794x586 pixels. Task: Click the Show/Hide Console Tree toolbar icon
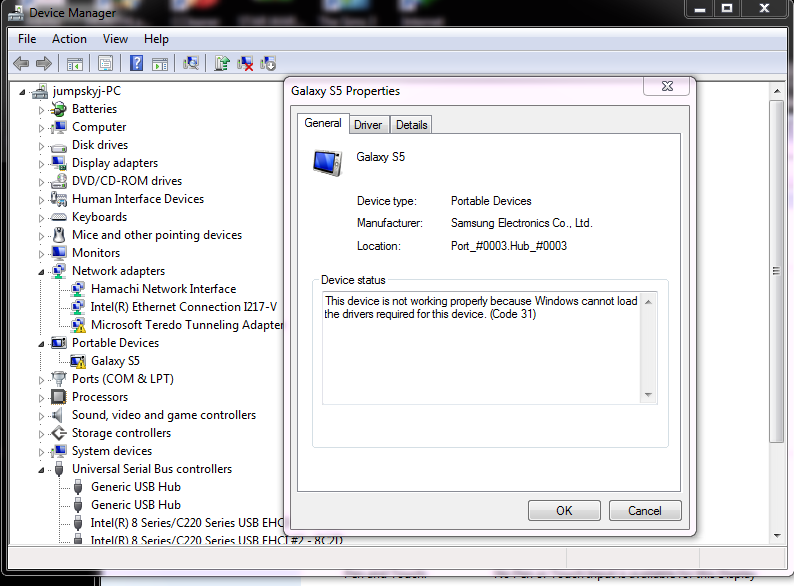point(74,64)
